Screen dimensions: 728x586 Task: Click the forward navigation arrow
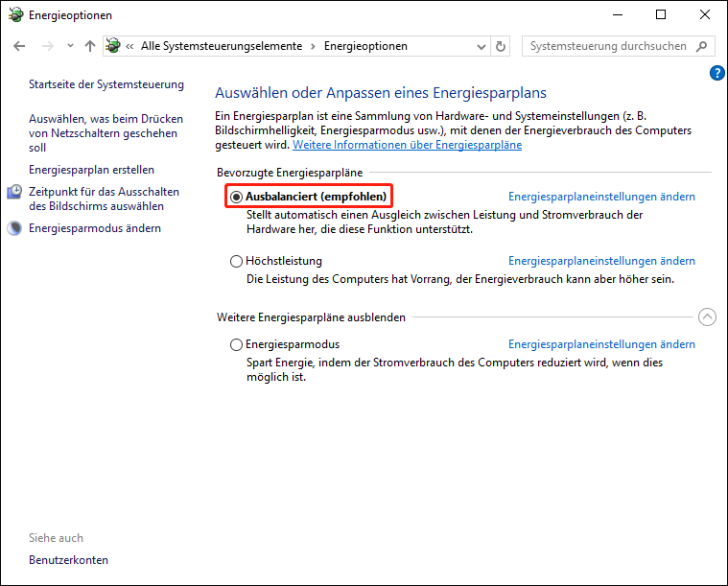[47, 46]
